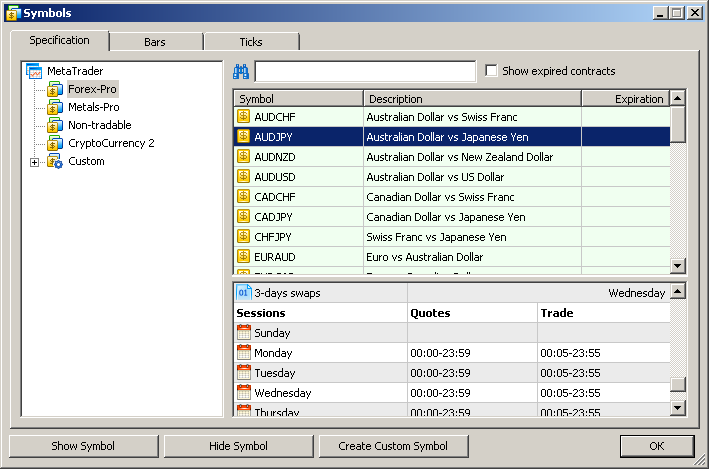Select Forex-Pro in the tree
Screen dimensions: 709x469
click(x=92, y=89)
